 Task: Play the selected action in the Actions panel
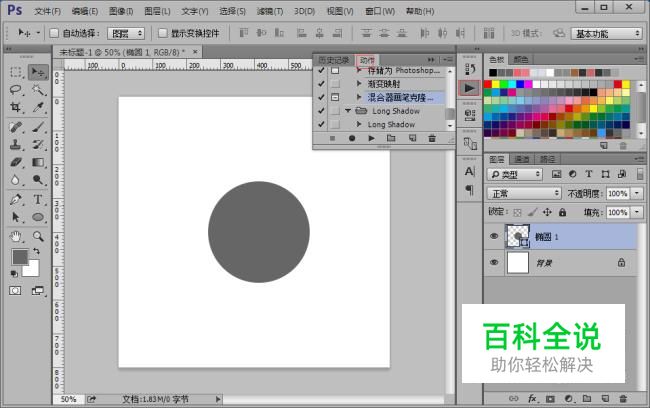pos(371,139)
